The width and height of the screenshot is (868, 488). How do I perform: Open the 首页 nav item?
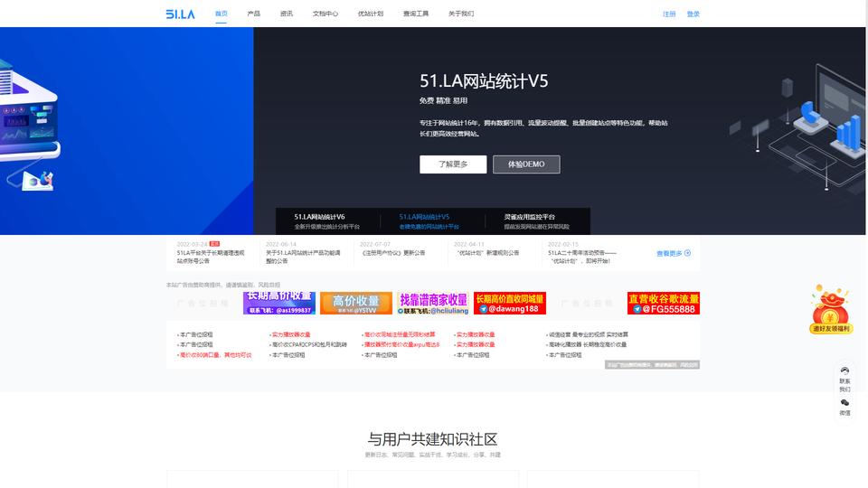pyautogui.click(x=221, y=14)
